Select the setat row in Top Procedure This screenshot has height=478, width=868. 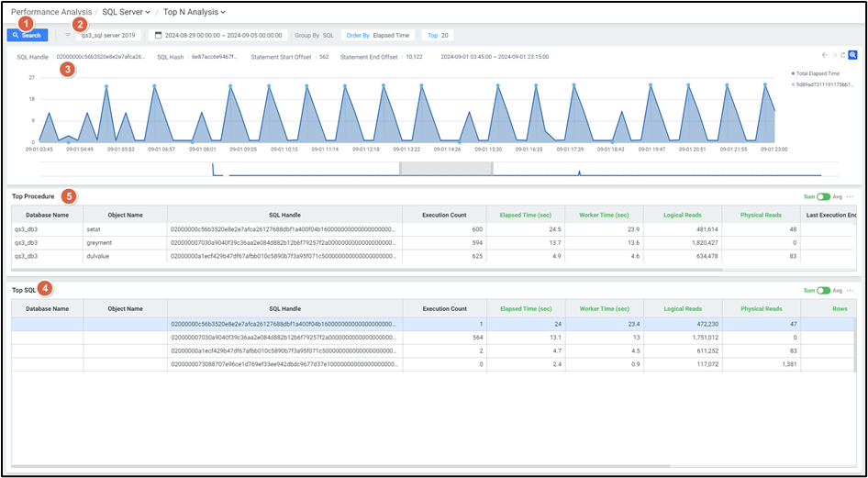tap(94, 229)
